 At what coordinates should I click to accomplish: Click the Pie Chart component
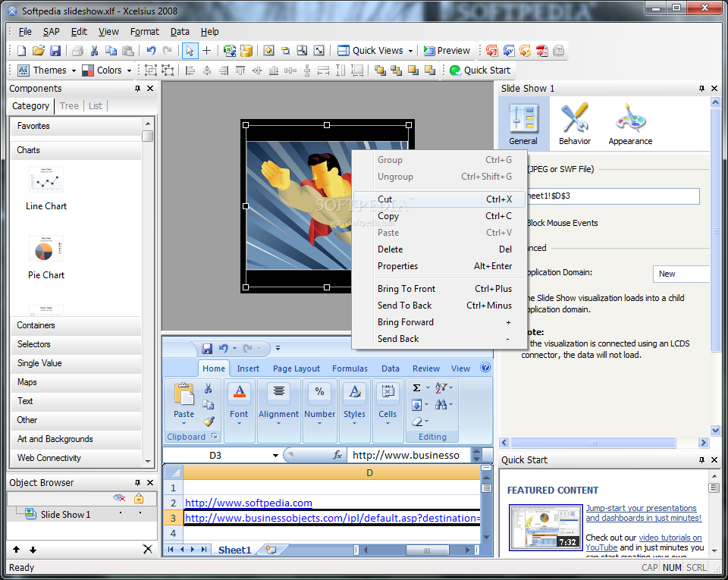click(46, 258)
